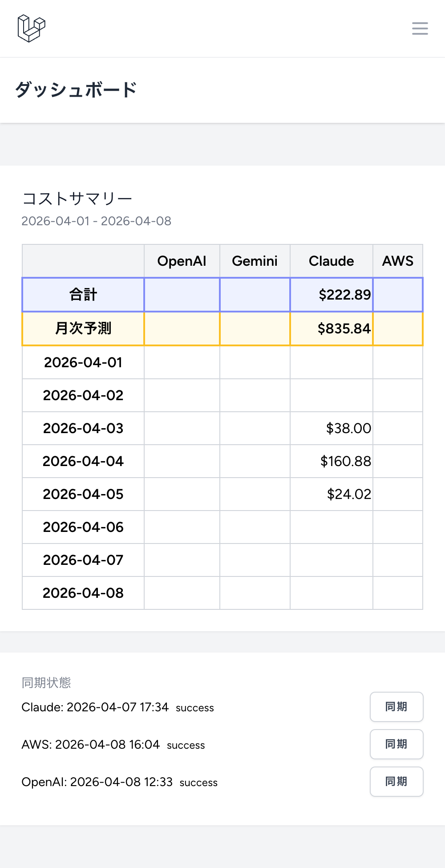The height and width of the screenshot is (868, 445).
Task: Click the Claude sync status success text
Action: [195, 708]
